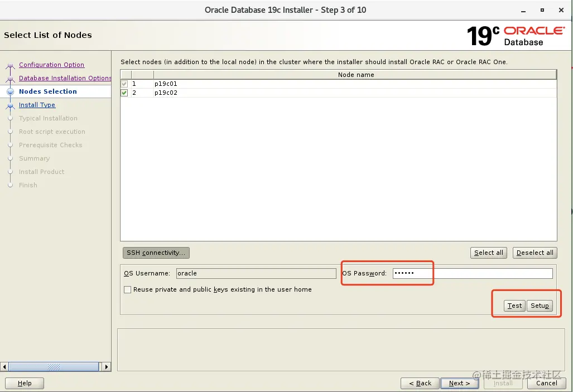Proceed with the Next button
This screenshot has width=573, height=392.
tap(459, 383)
